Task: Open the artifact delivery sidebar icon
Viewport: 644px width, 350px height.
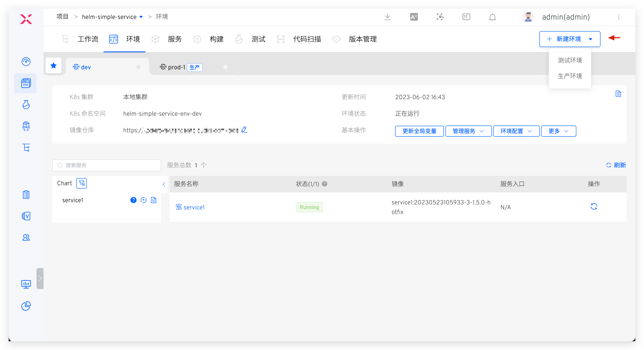Action: pyautogui.click(x=26, y=126)
